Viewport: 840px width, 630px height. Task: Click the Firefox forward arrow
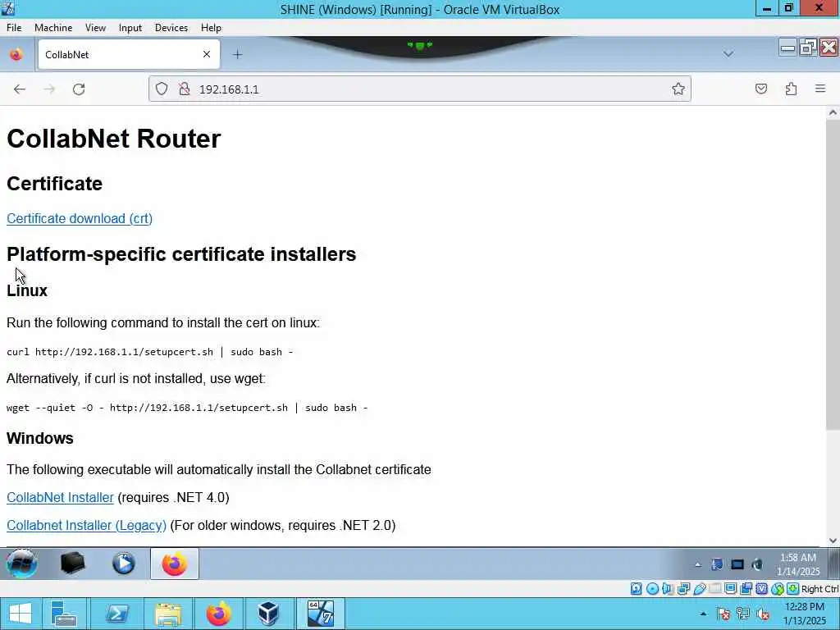[49, 89]
